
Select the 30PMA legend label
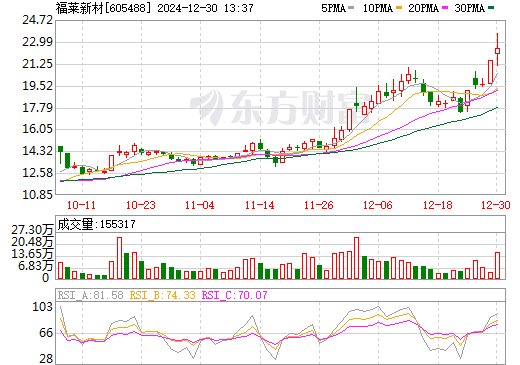469,8
